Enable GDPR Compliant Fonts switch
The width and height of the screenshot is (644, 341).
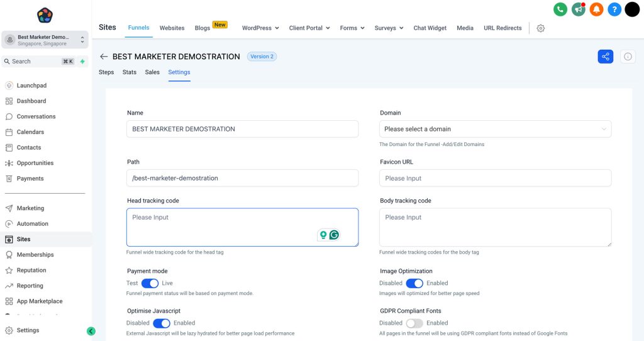(x=414, y=323)
